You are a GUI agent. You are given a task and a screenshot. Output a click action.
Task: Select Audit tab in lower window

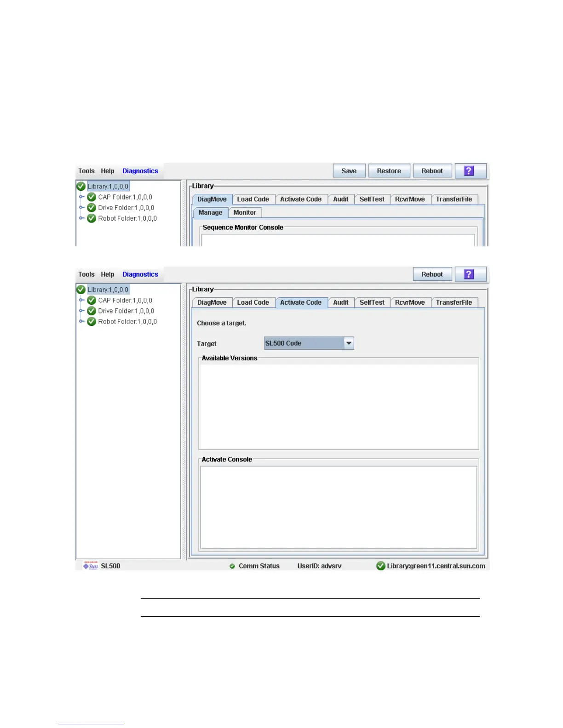point(341,303)
